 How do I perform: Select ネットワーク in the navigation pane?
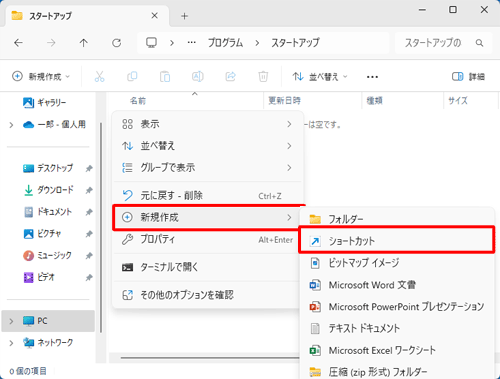point(48,342)
